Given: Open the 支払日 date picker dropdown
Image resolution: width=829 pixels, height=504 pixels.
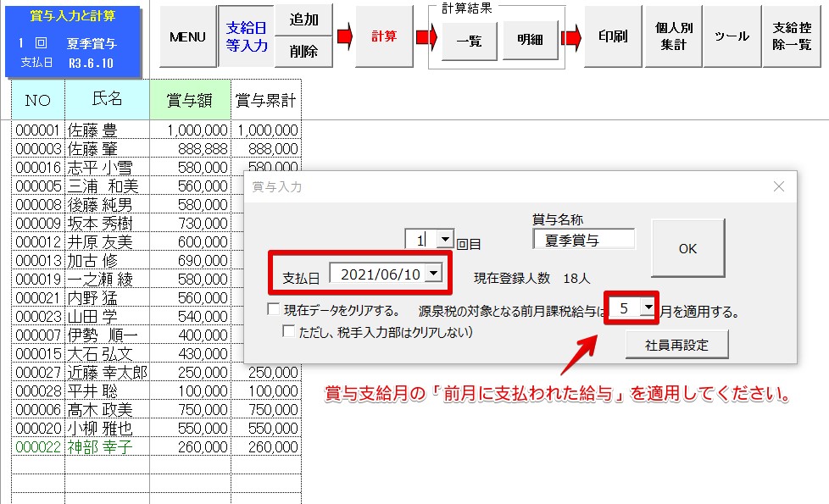Looking at the screenshot, I should (x=433, y=273).
